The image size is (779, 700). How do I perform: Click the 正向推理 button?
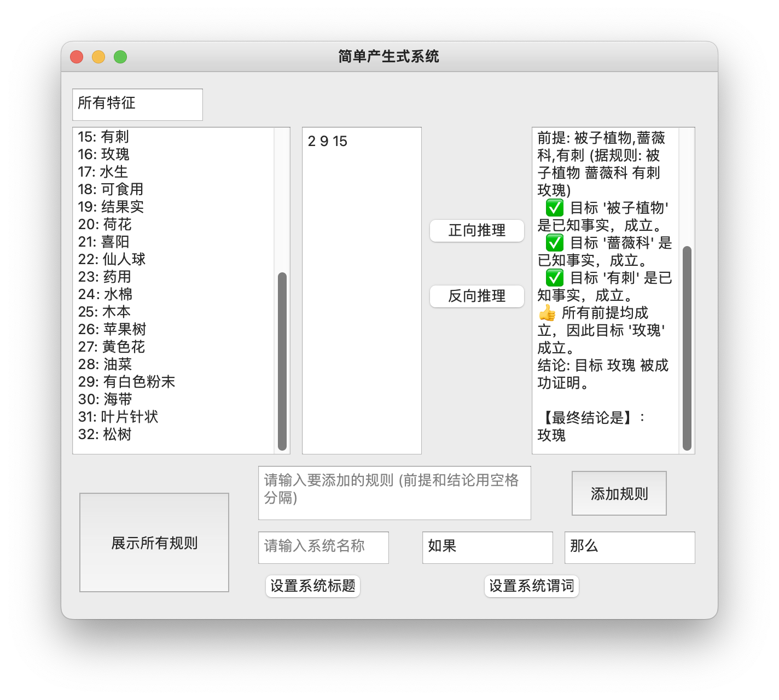click(476, 231)
